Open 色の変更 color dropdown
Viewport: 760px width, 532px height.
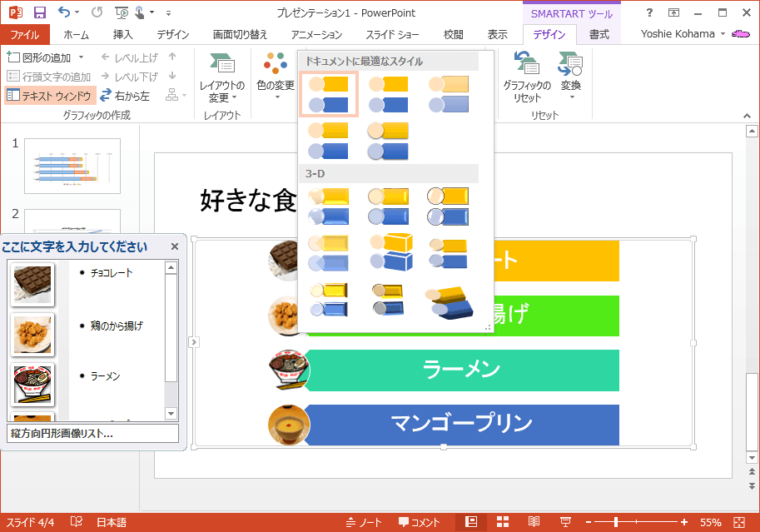276,76
